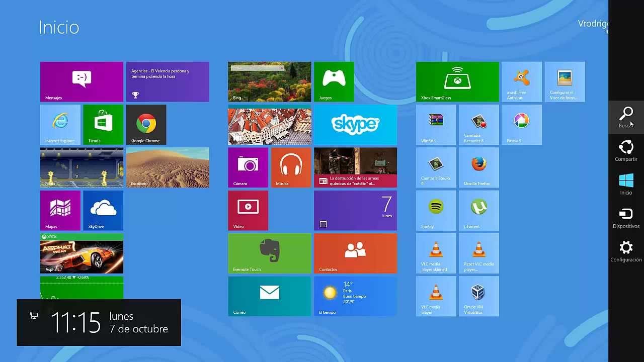The height and width of the screenshot is (362, 644).
Task: Open the Vídeo tile
Action: click(x=248, y=210)
